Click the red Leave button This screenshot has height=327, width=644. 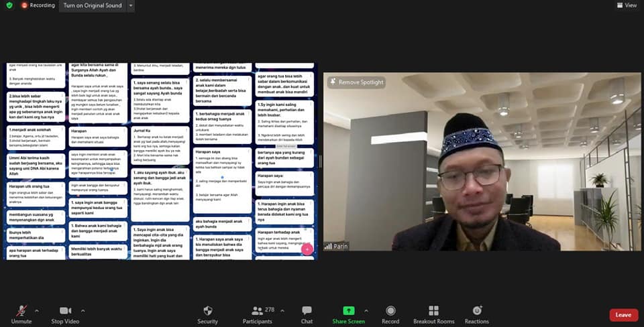[x=623, y=314]
